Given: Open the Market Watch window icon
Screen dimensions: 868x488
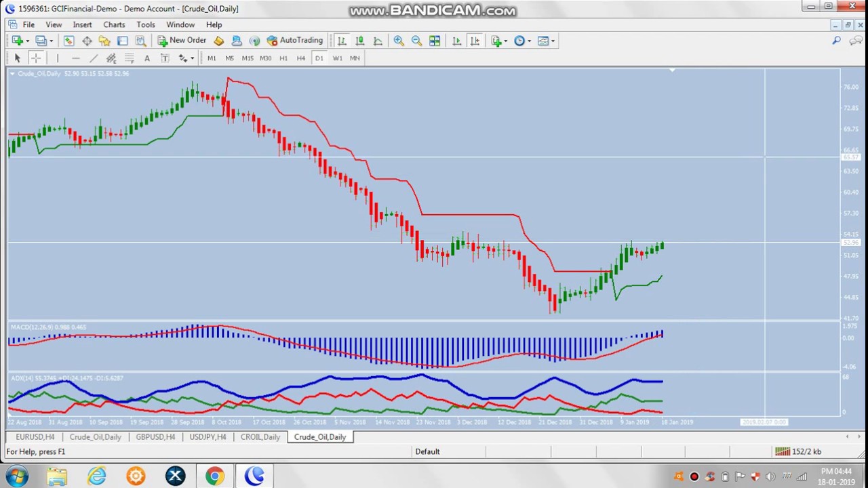Looking at the screenshot, I should pos(68,41).
